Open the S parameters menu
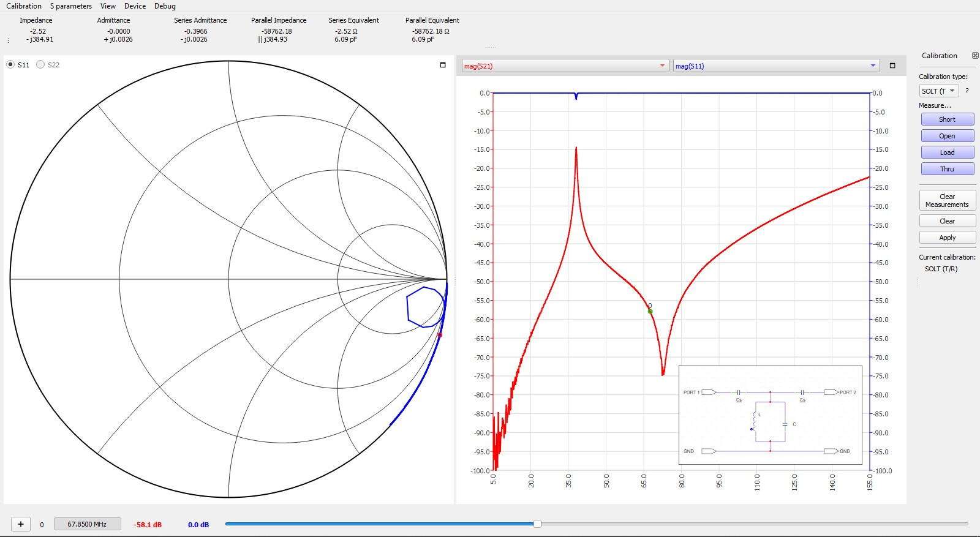Image resolution: width=980 pixels, height=537 pixels. pyautogui.click(x=71, y=6)
